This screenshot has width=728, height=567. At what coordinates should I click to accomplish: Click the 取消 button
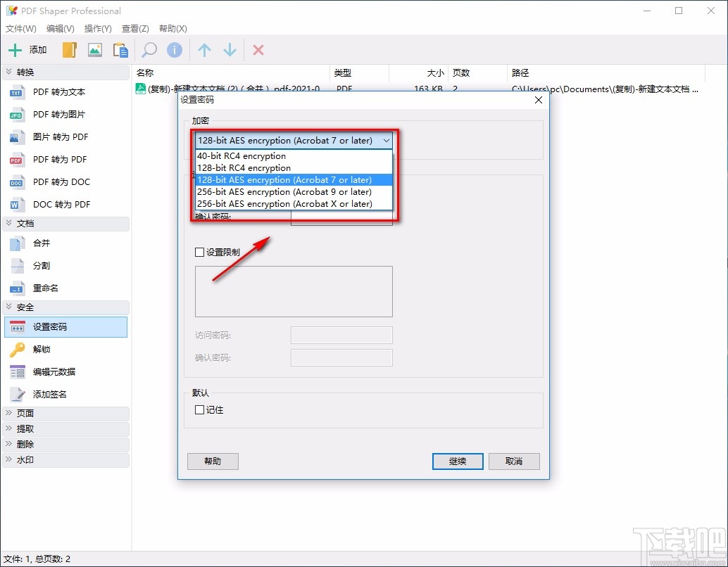click(x=514, y=461)
